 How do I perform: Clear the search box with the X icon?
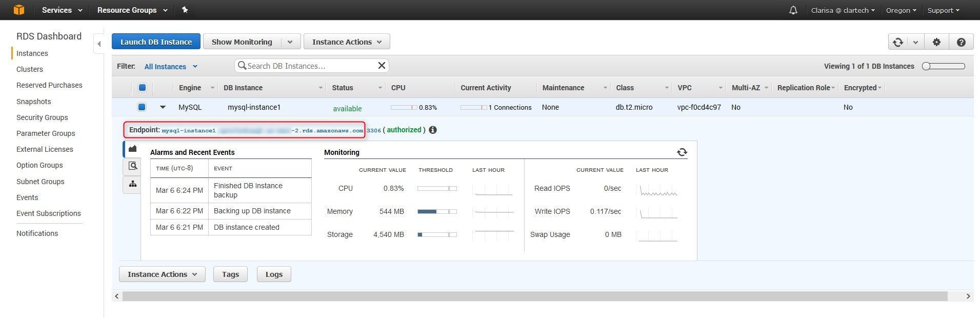382,66
